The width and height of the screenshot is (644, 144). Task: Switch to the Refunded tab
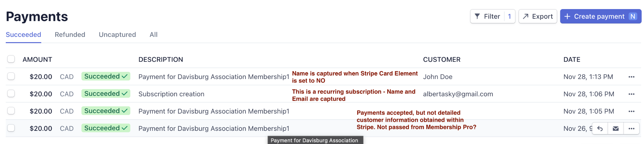pos(70,35)
